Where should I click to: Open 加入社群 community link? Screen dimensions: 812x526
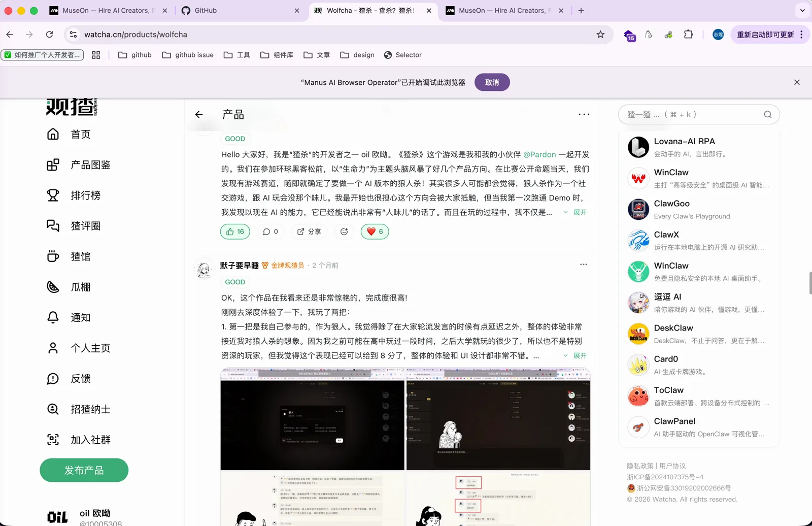pyautogui.click(x=79, y=440)
